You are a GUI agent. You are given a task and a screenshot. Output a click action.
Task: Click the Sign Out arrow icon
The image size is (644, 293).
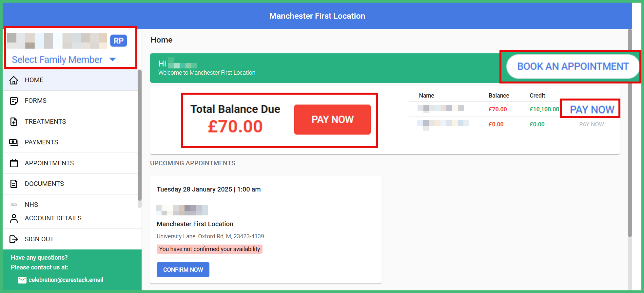tap(14, 239)
